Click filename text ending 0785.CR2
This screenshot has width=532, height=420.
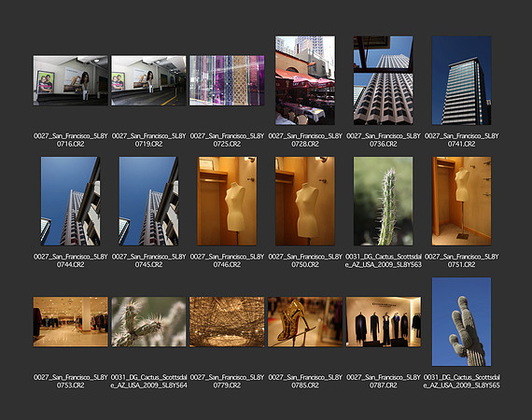coord(305,381)
